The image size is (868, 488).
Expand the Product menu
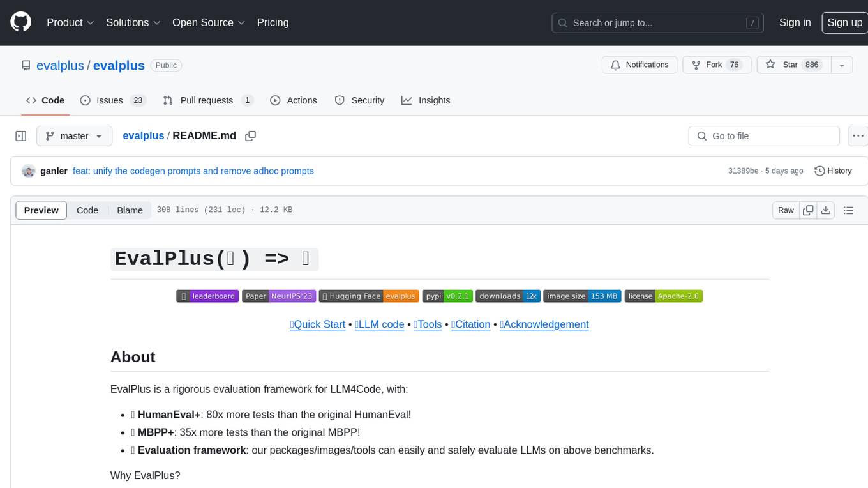coord(70,22)
